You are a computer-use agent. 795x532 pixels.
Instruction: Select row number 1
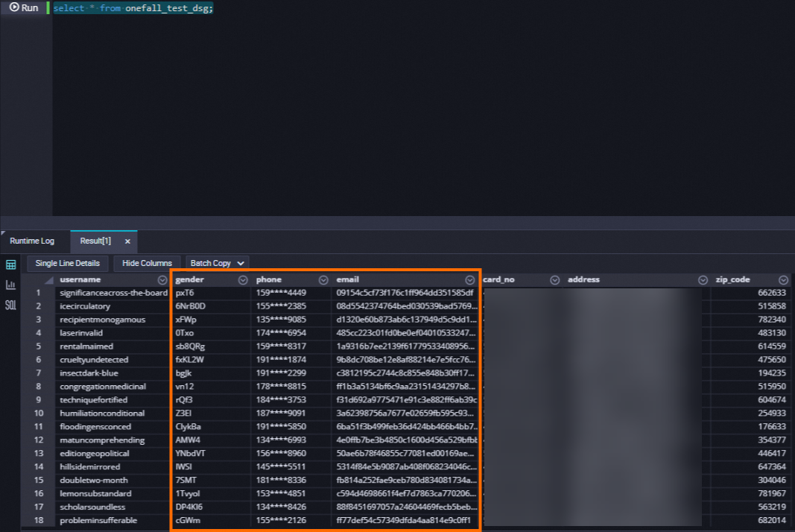[x=39, y=293]
